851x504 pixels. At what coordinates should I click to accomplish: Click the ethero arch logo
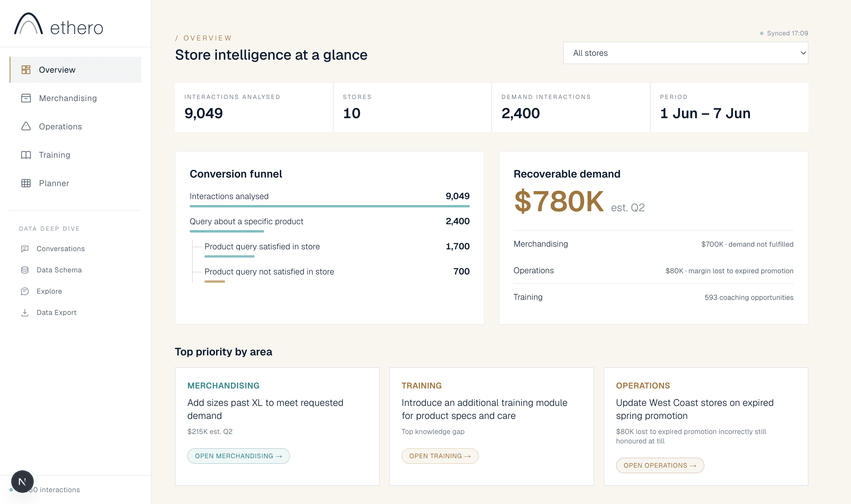[x=29, y=24]
